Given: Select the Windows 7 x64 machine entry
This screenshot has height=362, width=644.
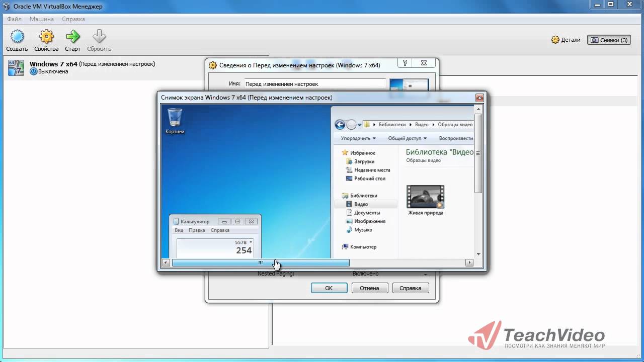Looking at the screenshot, I should tap(136, 67).
